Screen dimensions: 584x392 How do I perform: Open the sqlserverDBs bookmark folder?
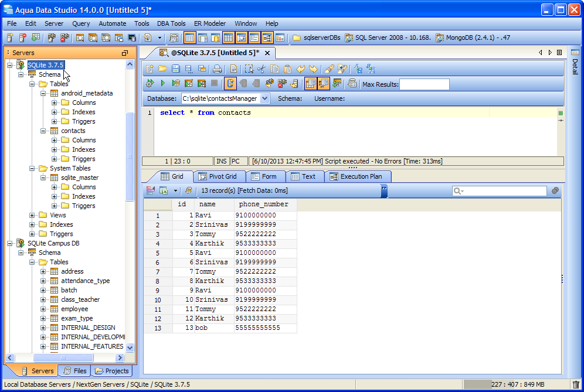tap(316, 38)
